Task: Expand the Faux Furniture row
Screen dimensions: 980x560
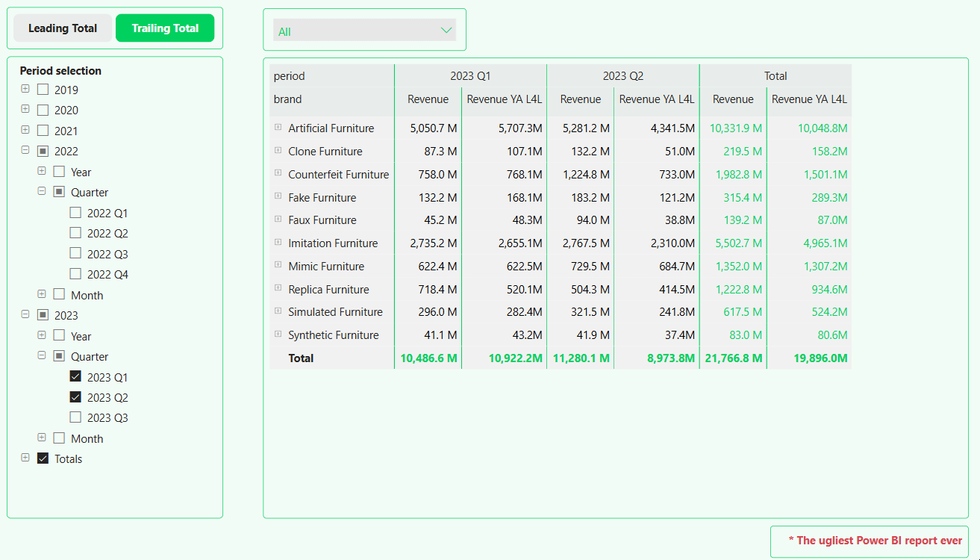Action: point(278,220)
